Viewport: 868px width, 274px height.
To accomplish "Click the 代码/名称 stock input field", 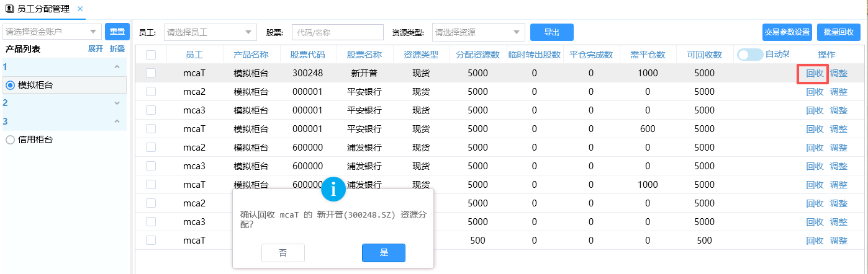I will (338, 32).
